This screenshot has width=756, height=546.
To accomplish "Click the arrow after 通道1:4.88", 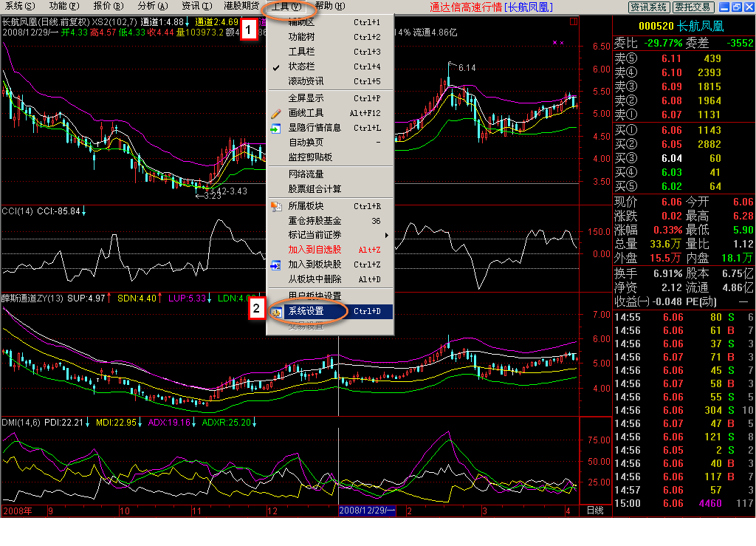I will click(x=187, y=22).
